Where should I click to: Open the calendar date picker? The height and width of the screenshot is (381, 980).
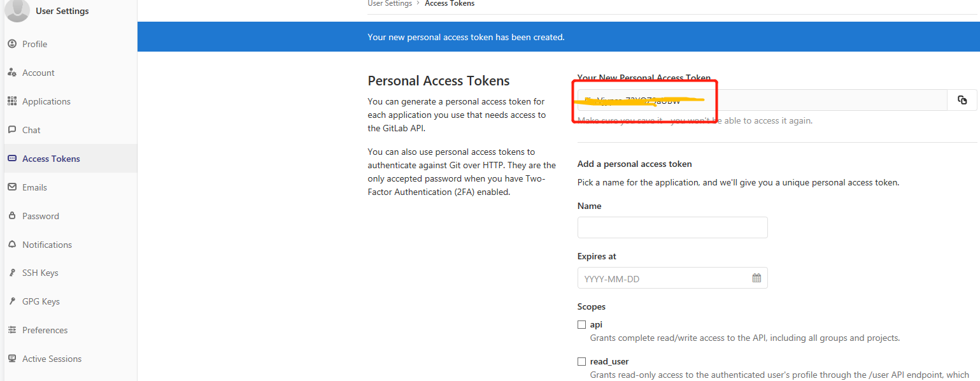[x=756, y=277]
